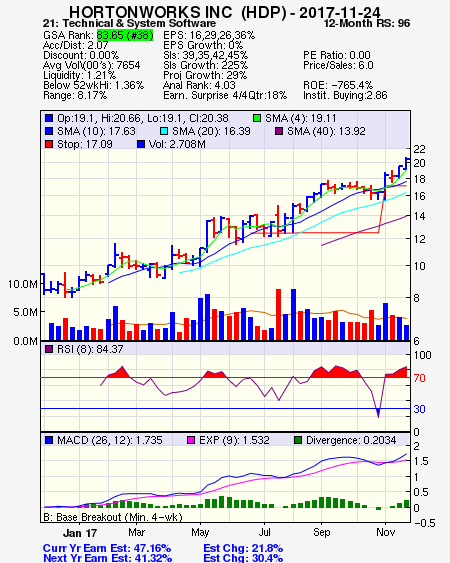
Task: Click the purple SMA (40) legend swatch
Action: (x=279, y=131)
